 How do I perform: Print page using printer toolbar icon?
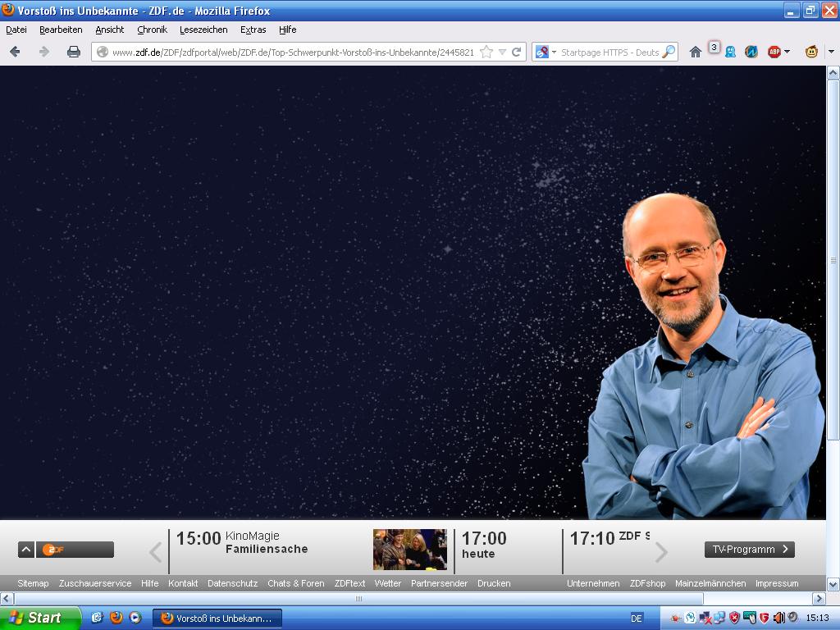point(73,52)
